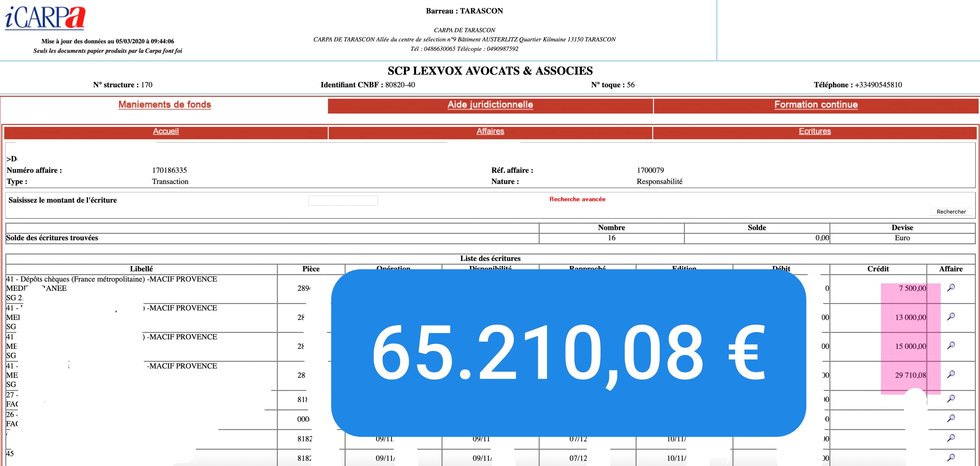Click the iCARPA logo

[x=45, y=17]
